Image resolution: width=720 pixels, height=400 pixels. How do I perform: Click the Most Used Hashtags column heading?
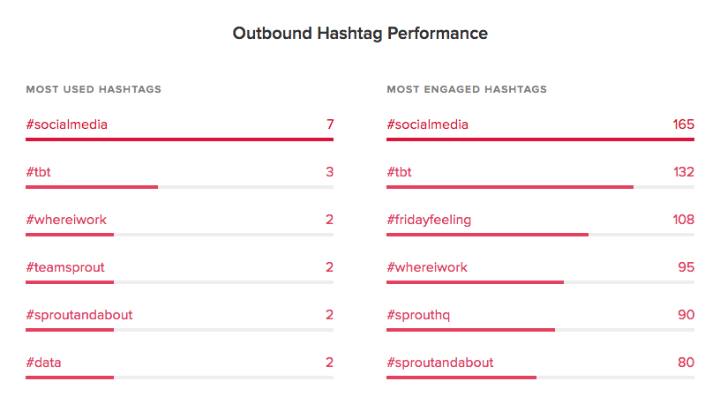click(93, 89)
